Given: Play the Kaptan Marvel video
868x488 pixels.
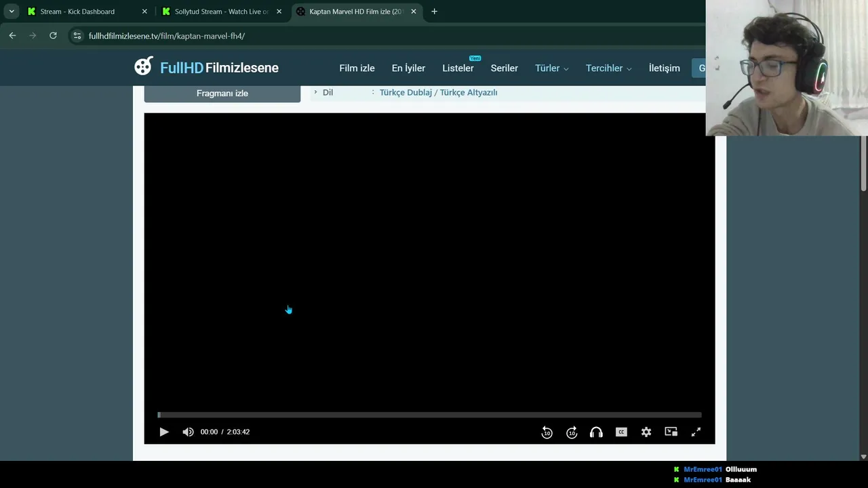Looking at the screenshot, I should tap(163, 432).
